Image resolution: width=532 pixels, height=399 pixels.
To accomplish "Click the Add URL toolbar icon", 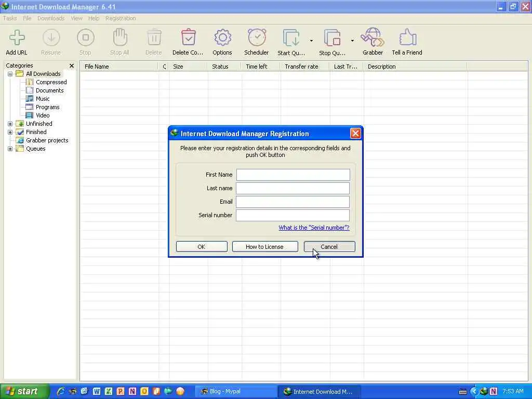I will coord(17,38).
